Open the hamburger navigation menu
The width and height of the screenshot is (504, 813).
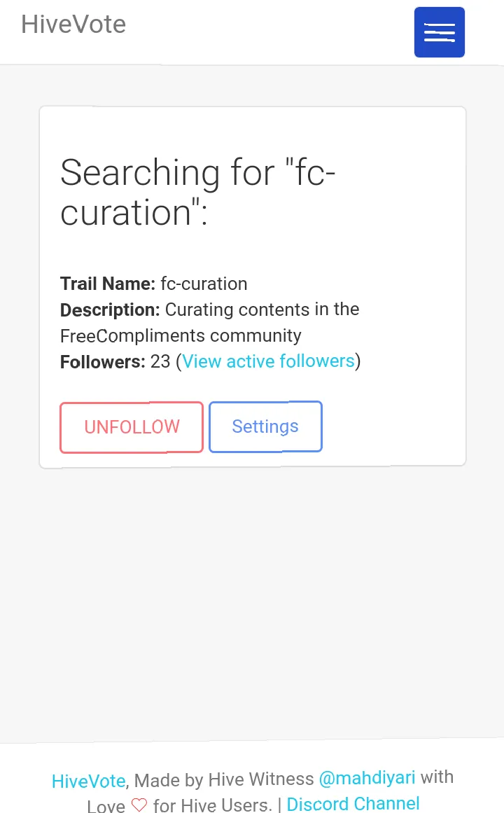440,32
